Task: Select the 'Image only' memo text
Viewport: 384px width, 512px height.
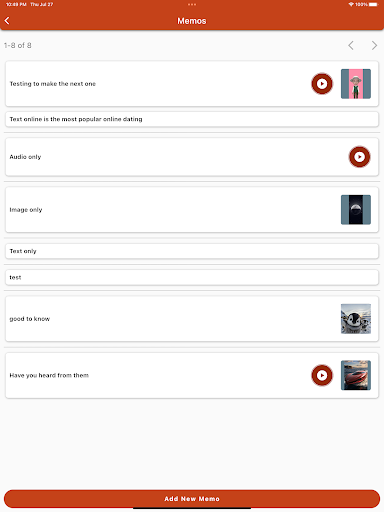Action: 26,210
